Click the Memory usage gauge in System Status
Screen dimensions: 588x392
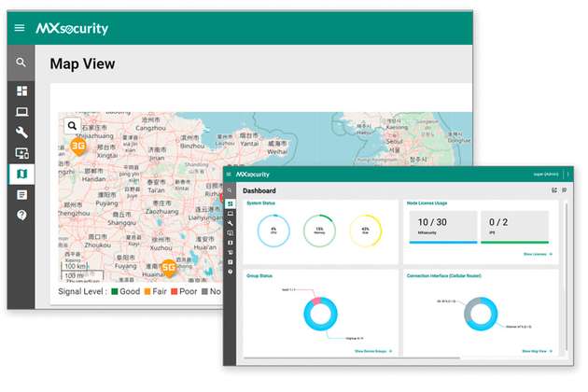pyautogui.click(x=319, y=231)
